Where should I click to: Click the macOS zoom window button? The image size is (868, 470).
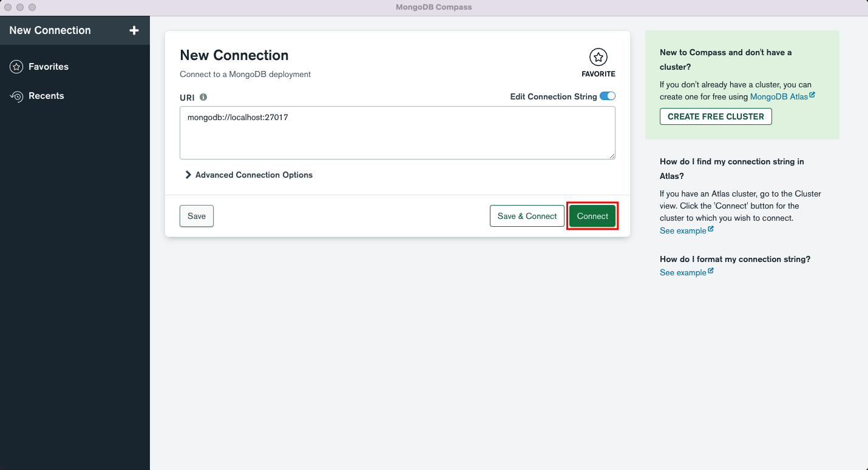[x=32, y=7]
